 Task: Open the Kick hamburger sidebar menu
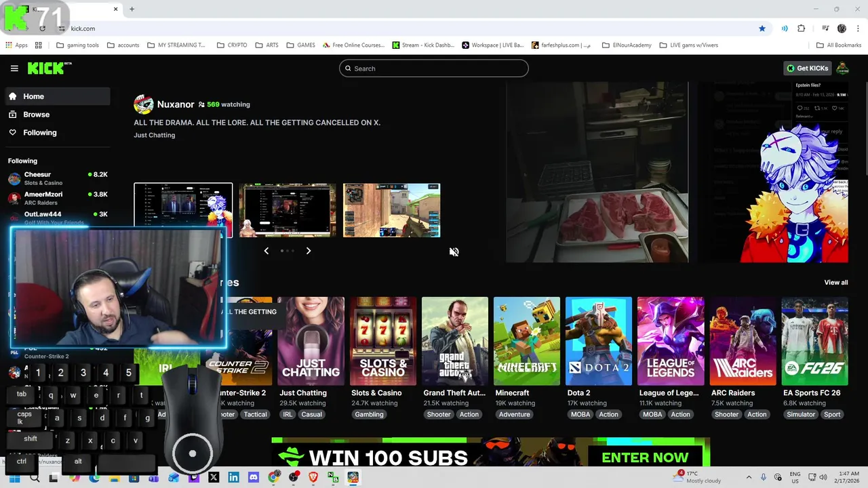pos(14,68)
